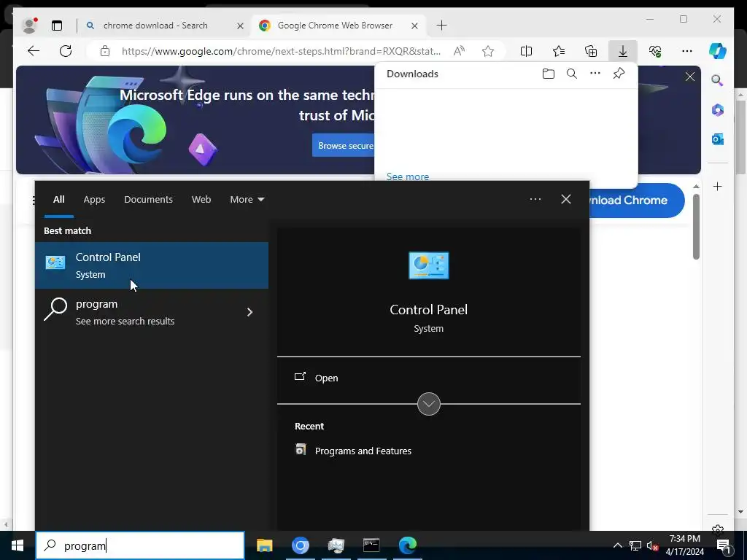Add a sidebar app with plus icon

(718, 186)
